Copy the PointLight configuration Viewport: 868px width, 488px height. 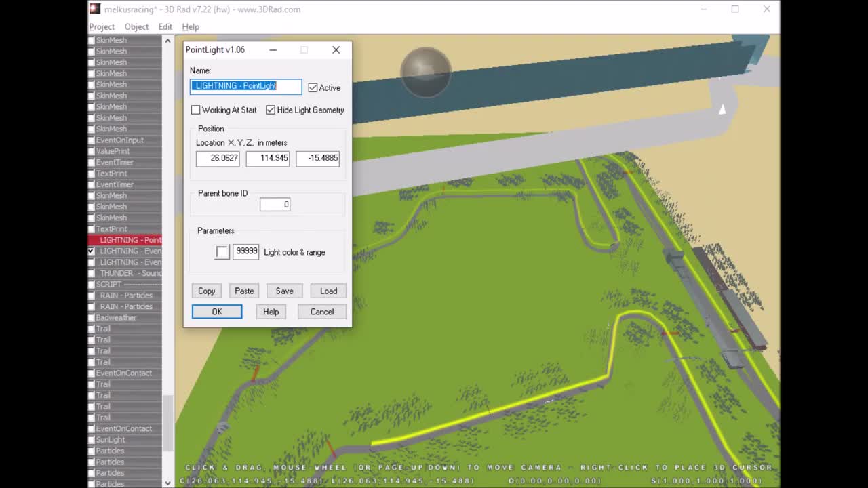[x=206, y=291]
